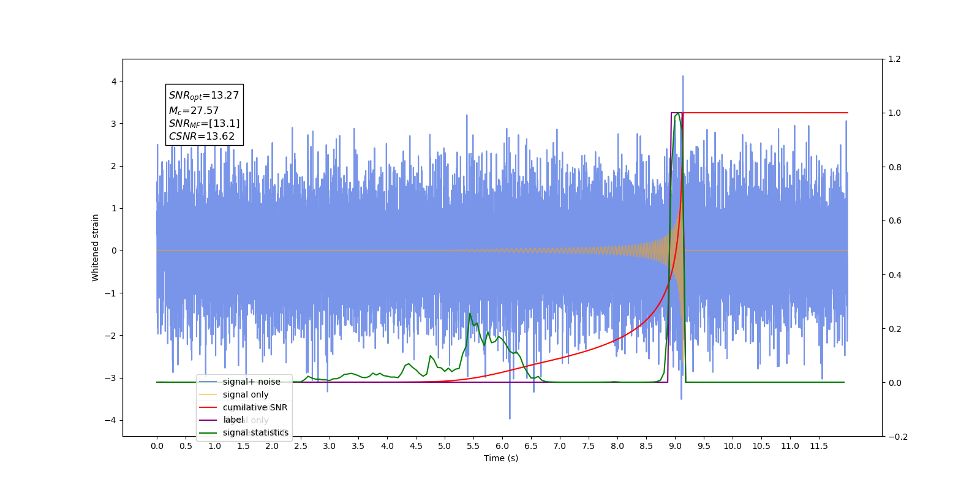Click the SNR_opt=13.27 annotation line
The image size is (980, 490).
point(204,96)
